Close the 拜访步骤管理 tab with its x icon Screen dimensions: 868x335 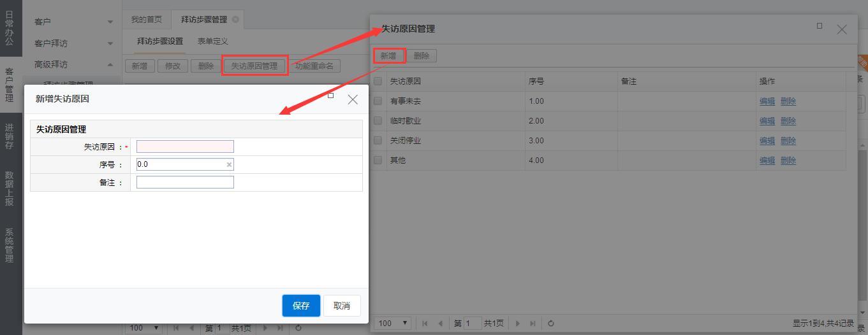235,20
